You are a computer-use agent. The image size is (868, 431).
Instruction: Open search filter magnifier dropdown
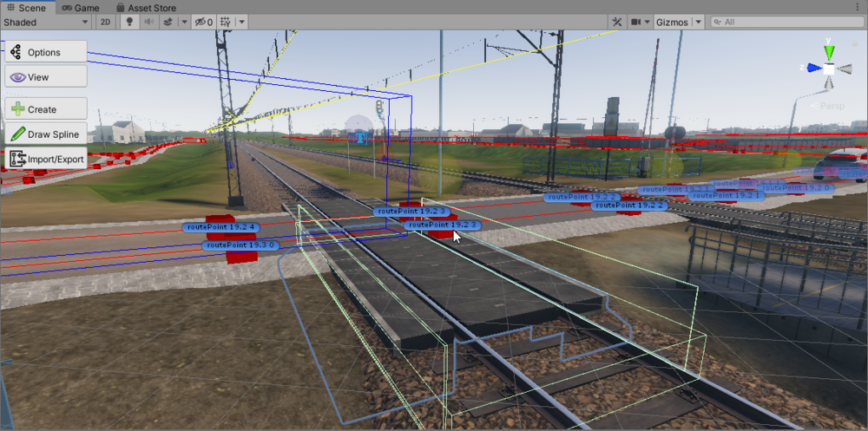[x=718, y=23]
